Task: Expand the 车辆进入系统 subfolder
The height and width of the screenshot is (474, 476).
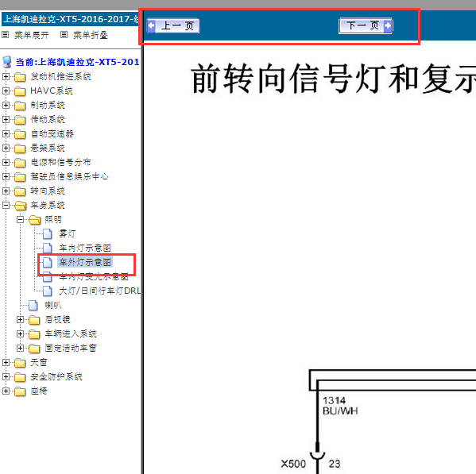Action: tap(20, 333)
